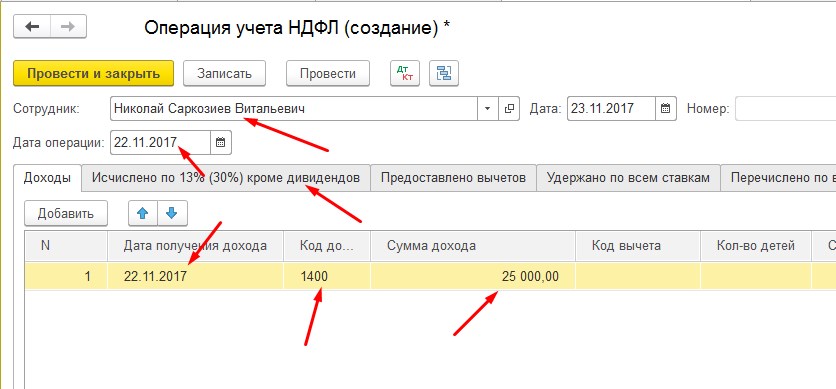Open the Перечислено по tab
Image resolution: width=836 pixels, height=389 pixels.
[778, 177]
